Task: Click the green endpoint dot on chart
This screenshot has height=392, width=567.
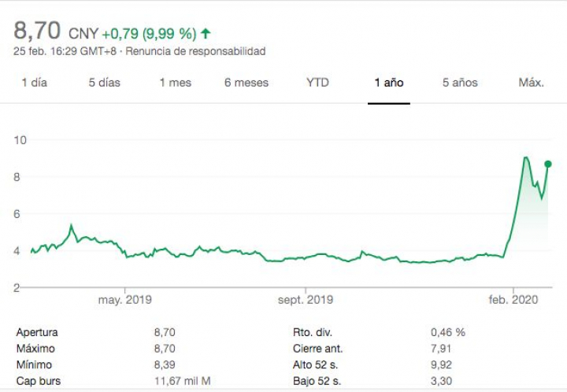Action: click(548, 164)
